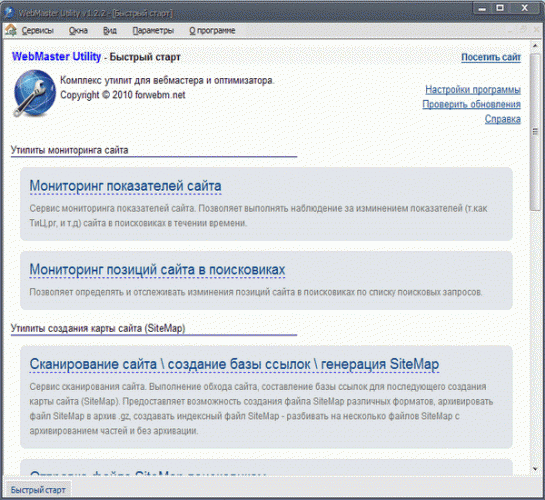Open the Настройки программы link

click(473, 90)
